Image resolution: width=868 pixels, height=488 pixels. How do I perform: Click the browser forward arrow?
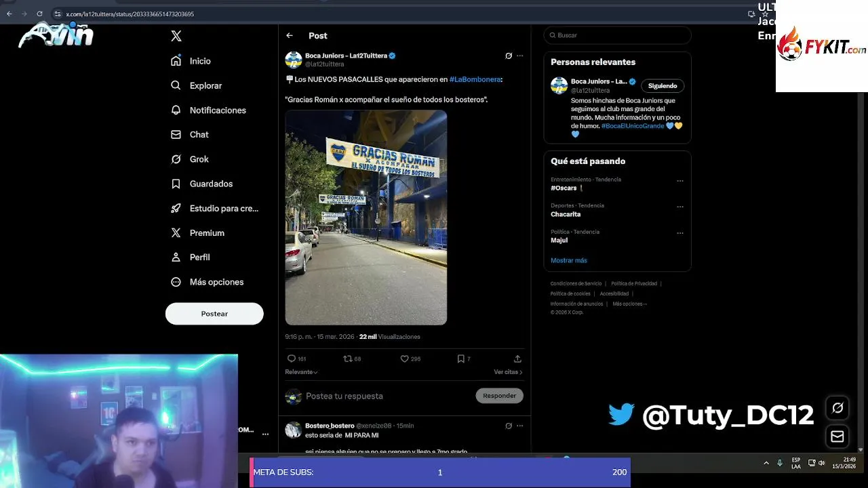point(24,14)
